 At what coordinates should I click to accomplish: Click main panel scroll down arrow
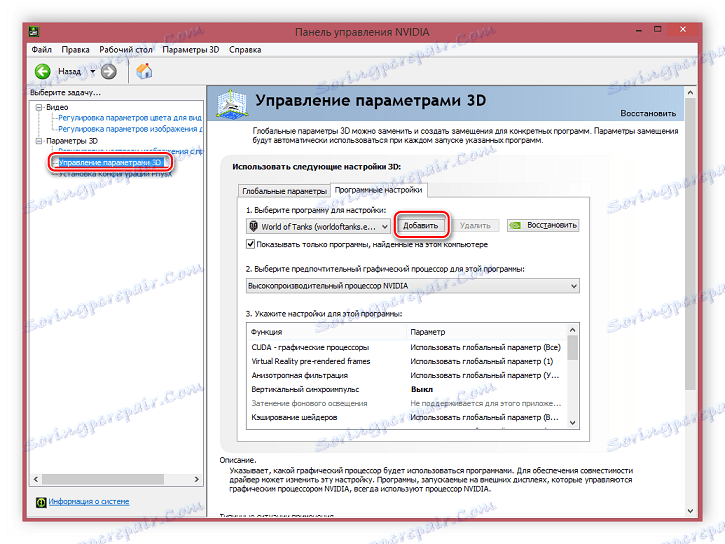(x=690, y=511)
